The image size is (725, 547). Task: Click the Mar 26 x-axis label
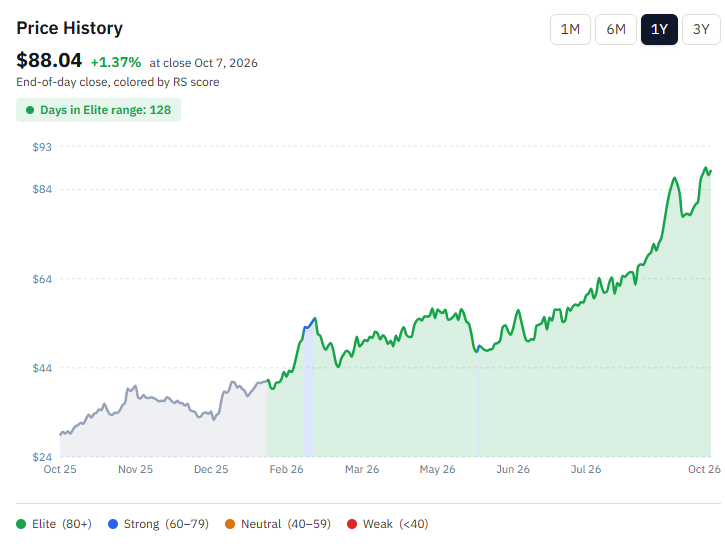pos(362,469)
